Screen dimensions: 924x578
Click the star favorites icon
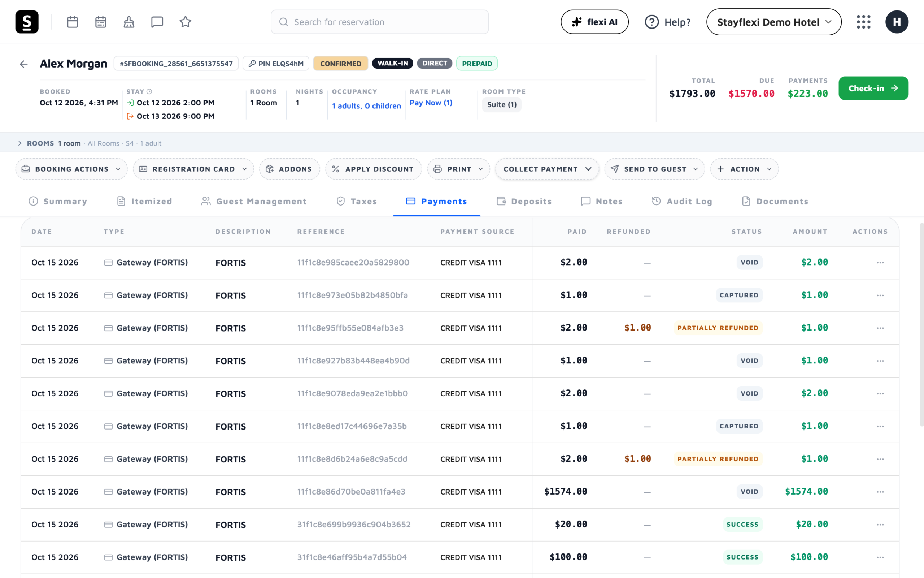pos(186,22)
